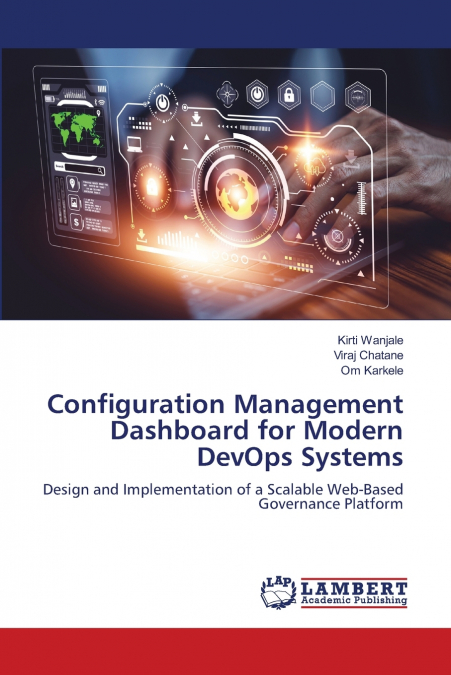The height and width of the screenshot is (675, 451).
Task: Click the download arrow icon beside the bar chart
Action: tap(142, 235)
